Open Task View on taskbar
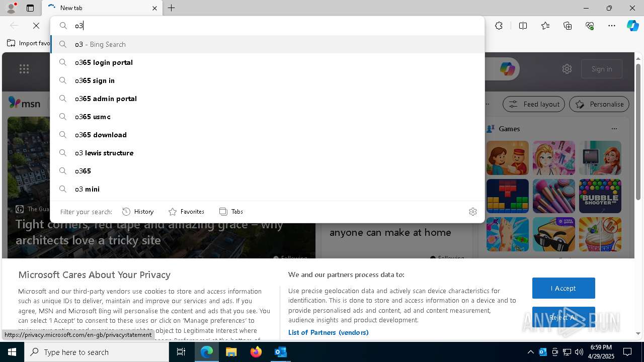The image size is (644, 362). click(x=181, y=352)
